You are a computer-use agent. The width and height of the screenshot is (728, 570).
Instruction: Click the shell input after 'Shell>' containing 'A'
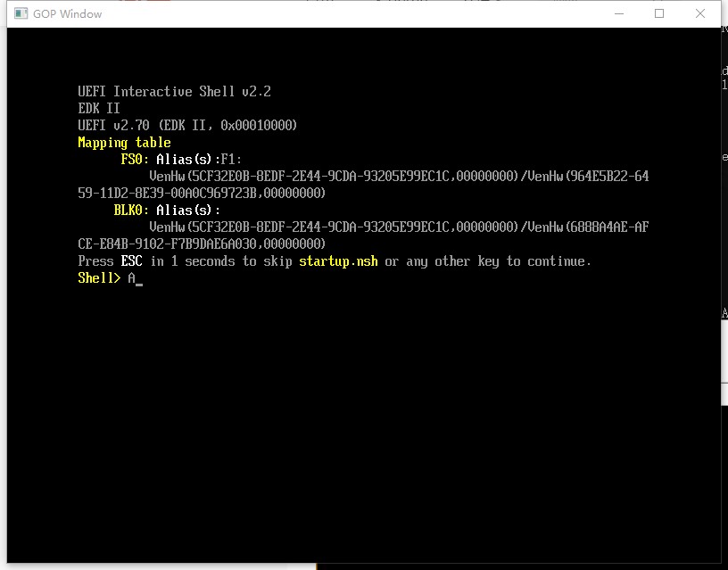point(135,278)
